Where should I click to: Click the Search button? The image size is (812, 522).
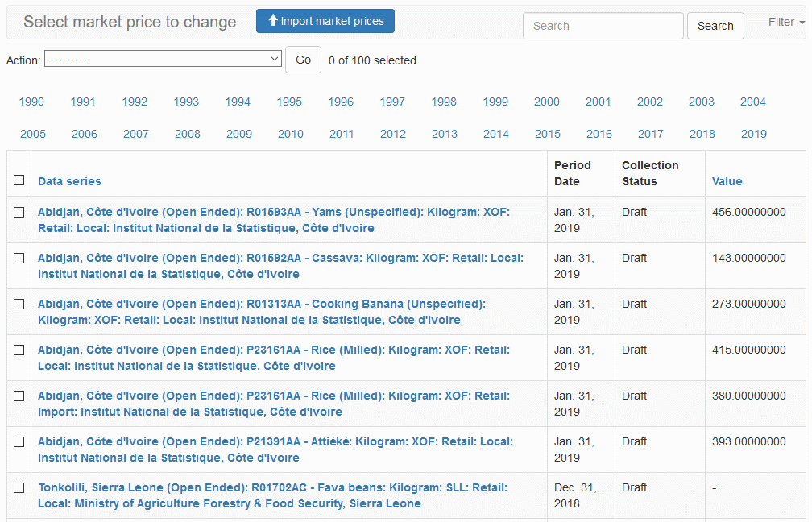(x=715, y=26)
